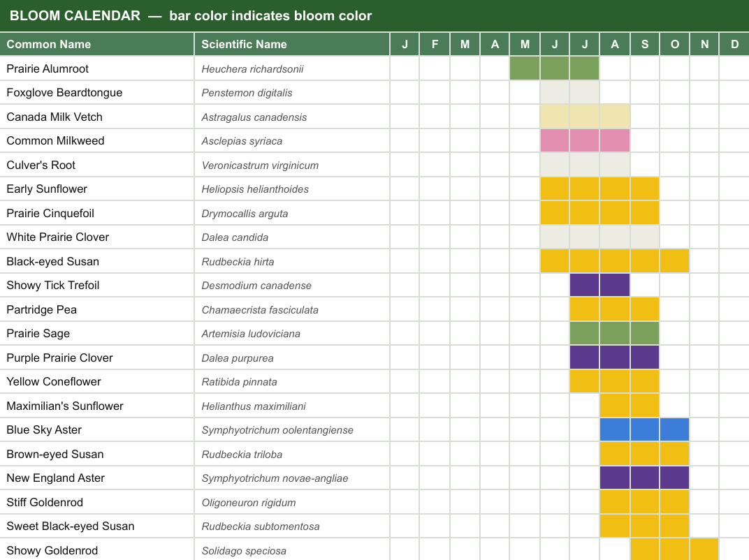Click the White Prairie Clover name

[58, 237]
